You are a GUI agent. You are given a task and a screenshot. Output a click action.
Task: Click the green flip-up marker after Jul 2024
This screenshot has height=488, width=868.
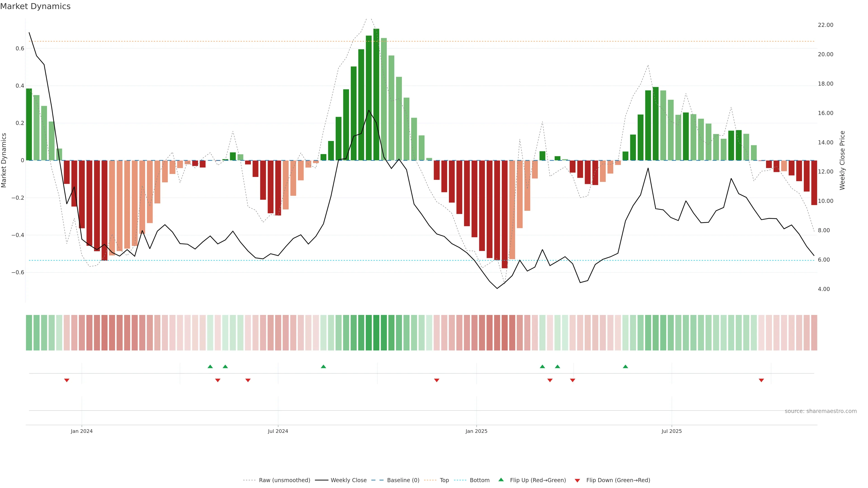(323, 366)
